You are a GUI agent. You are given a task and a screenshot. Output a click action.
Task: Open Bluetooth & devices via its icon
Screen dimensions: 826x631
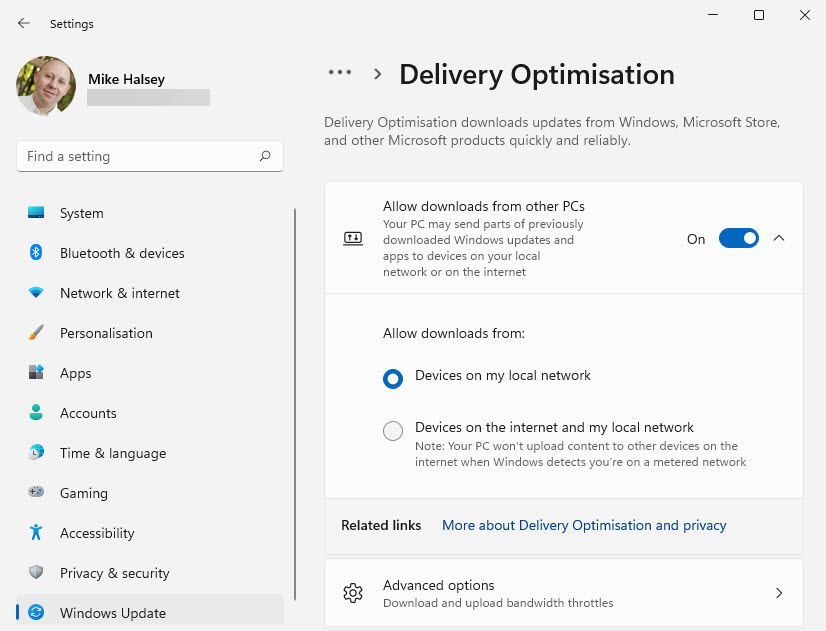point(36,253)
